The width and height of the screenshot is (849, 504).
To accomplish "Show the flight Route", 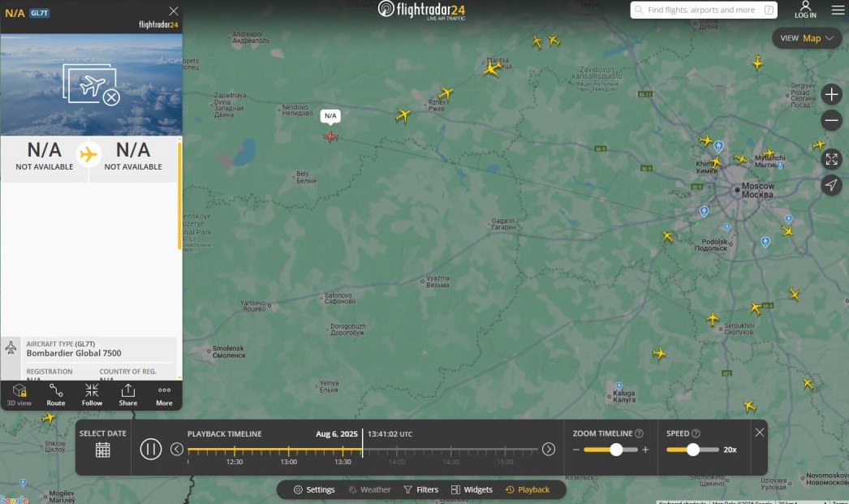I will 56,394.
